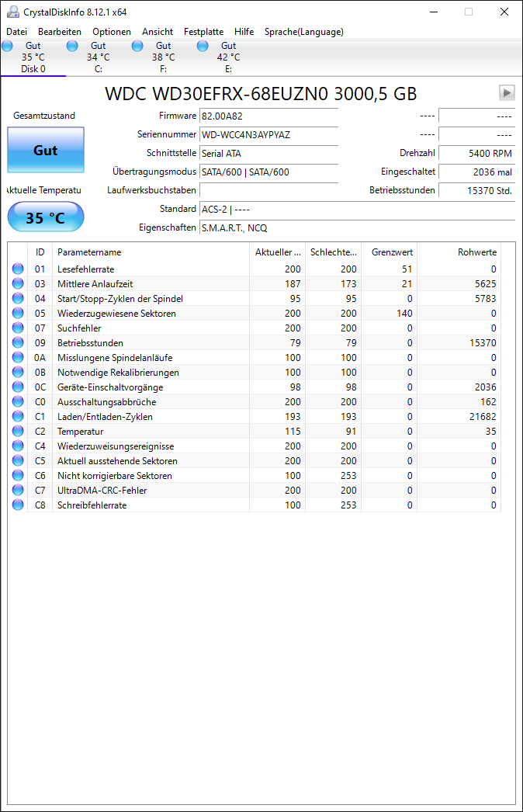Image resolution: width=523 pixels, height=812 pixels.
Task: Click the Gesamtzustand label
Action: click(x=44, y=116)
